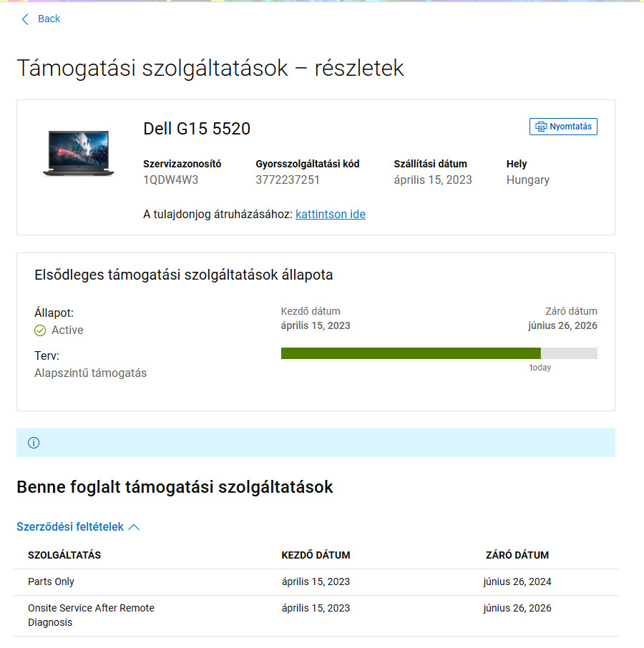Click the KEZDŐ DÁTUM column header
The height and width of the screenshot is (648, 644).
[316, 555]
